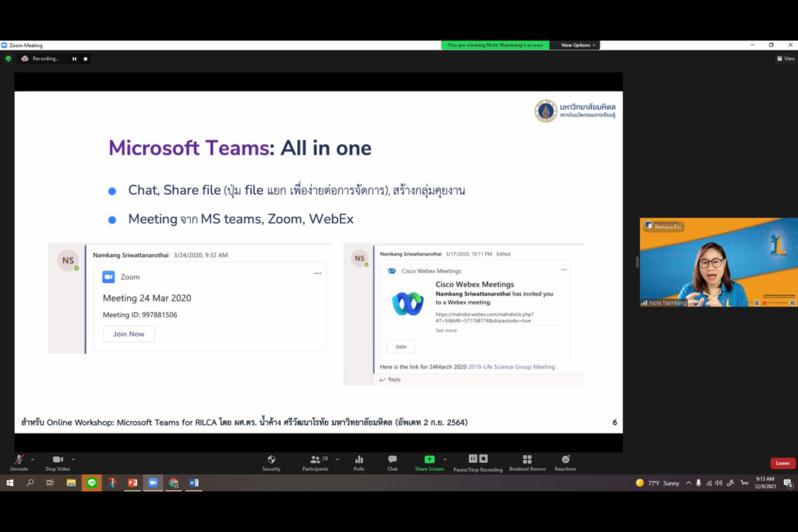The image size is (798, 532).
Task: Open the Chat panel
Action: tap(392, 460)
